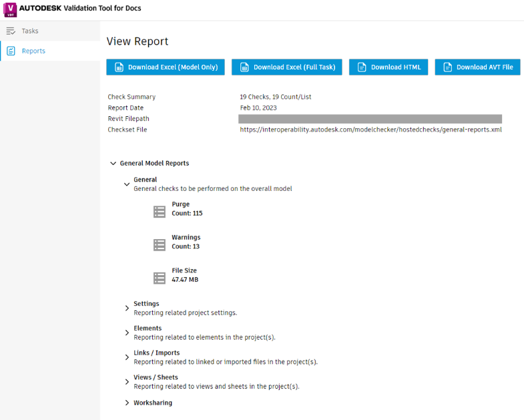Expand the Elements section chevron
524x420 pixels.
[127, 333]
